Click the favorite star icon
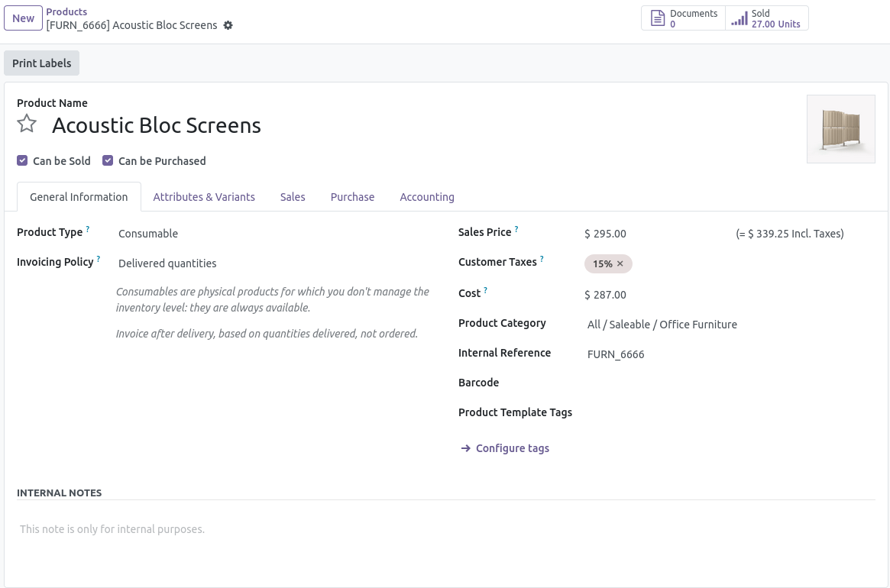890x588 pixels. click(27, 124)
